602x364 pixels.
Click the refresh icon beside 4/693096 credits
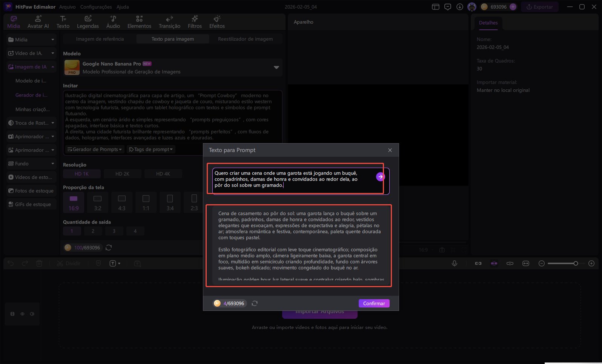255,303
